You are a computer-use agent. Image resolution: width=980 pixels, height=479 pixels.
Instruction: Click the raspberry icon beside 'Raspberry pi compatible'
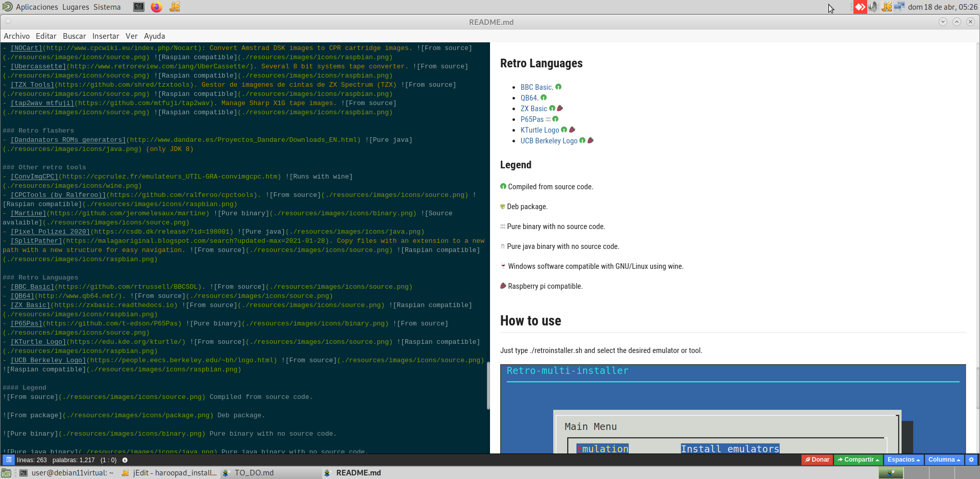pos(503,286)
